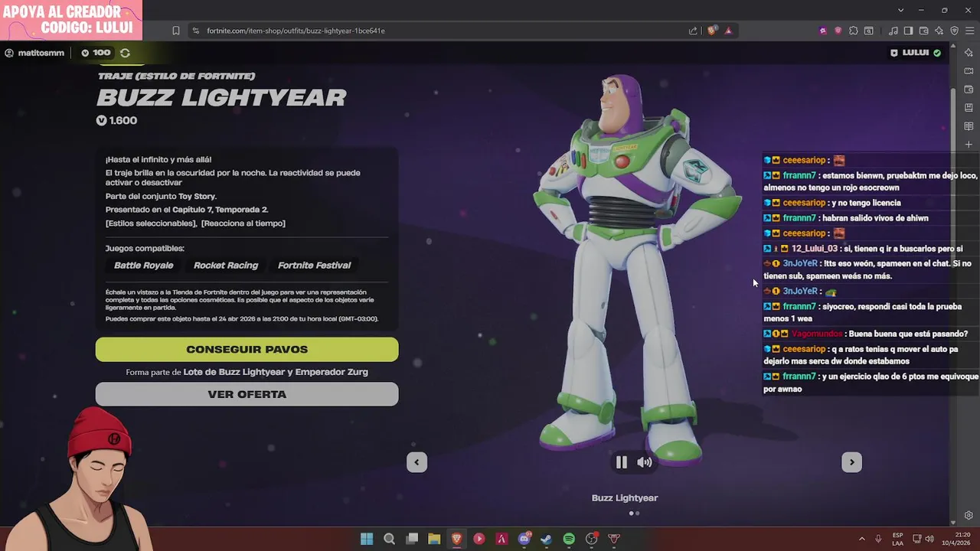Mute the preview sound

pyautogui.click(x=645, y=462)
